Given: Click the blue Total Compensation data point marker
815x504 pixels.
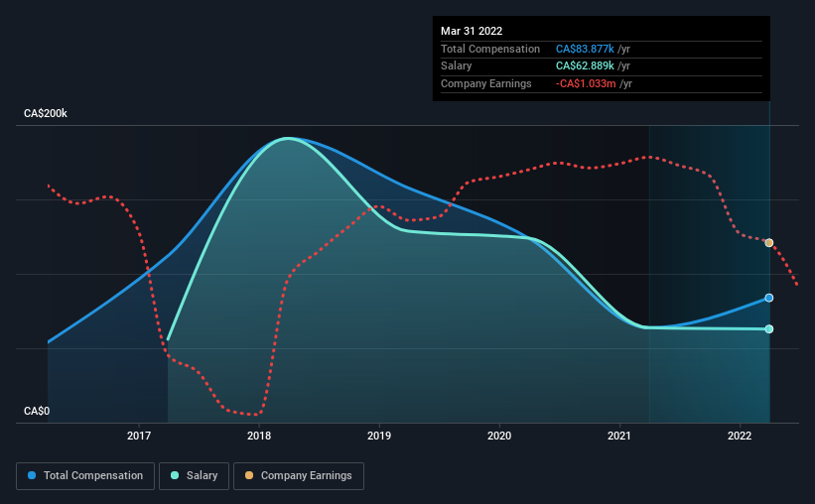Looking at the screenshot, I should [768, 298].
